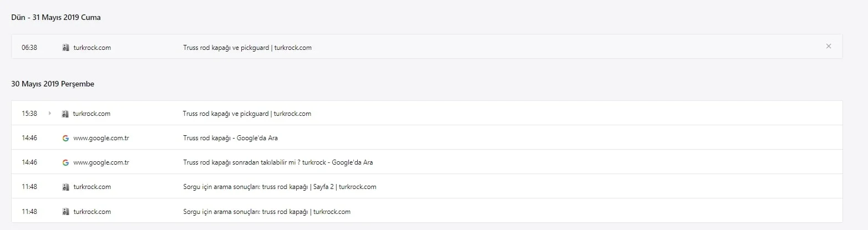
Task: Expand the 15:38 turkrock.com entry group
Action: (50, 114)
